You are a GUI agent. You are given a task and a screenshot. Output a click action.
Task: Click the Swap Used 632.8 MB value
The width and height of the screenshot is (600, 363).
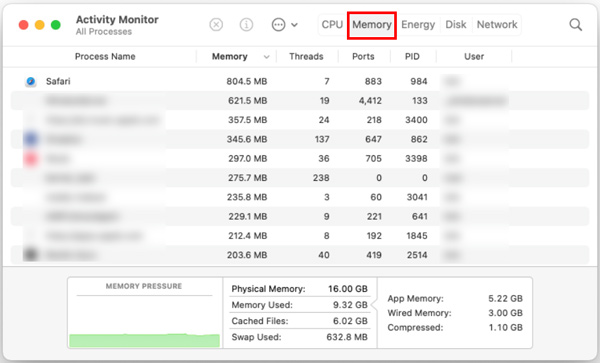click(347, 337)
